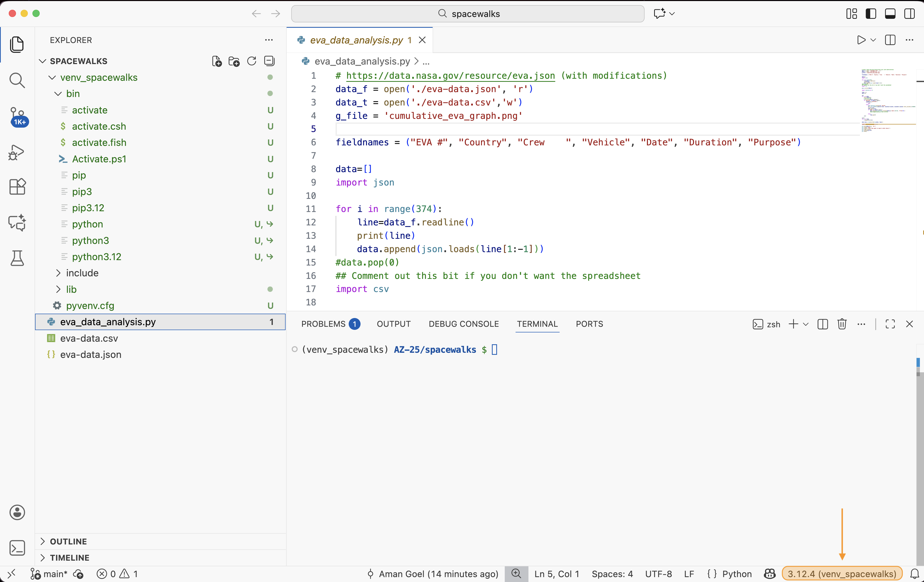Image resolution: width=924 pixels, height=582 pixels.
Task: Open the Search view in the Activity Bar
Action: click(x=17, y=80)
